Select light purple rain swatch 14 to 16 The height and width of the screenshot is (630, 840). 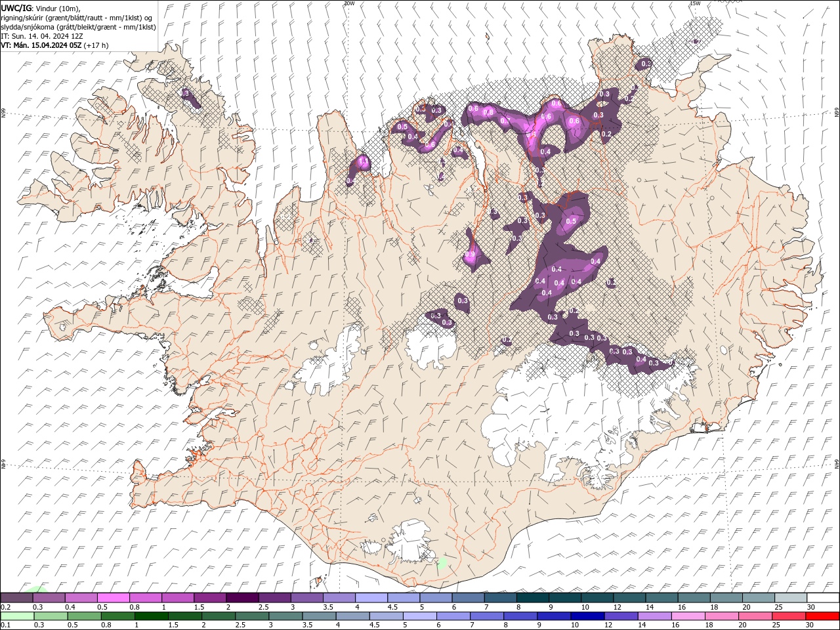tap(654, 616)
